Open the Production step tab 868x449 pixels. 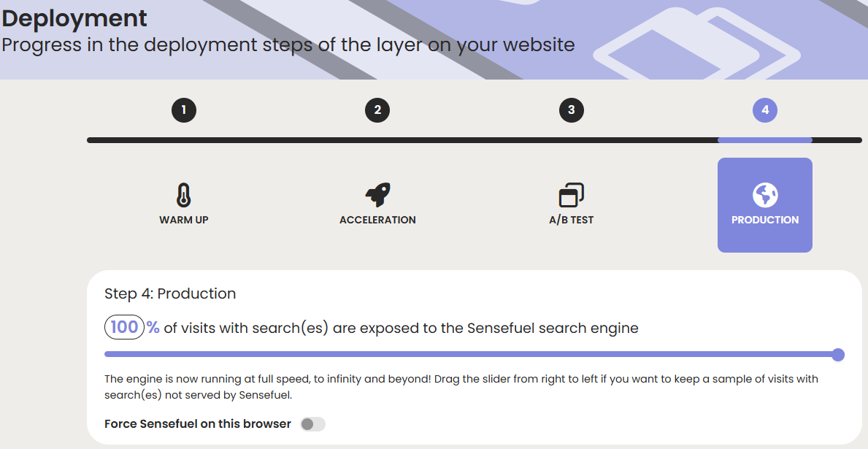tap(765, 206)
